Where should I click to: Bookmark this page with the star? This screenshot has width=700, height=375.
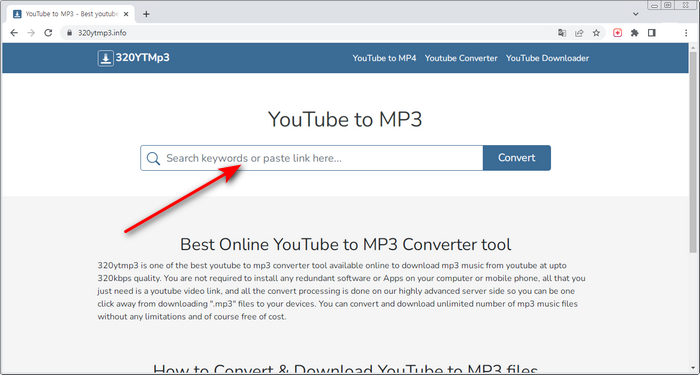point(596,33)
